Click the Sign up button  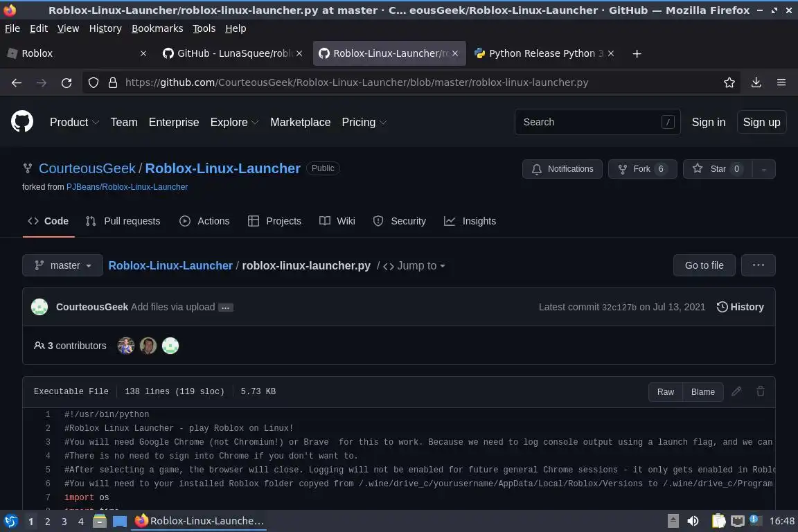[x=761, y=122]
